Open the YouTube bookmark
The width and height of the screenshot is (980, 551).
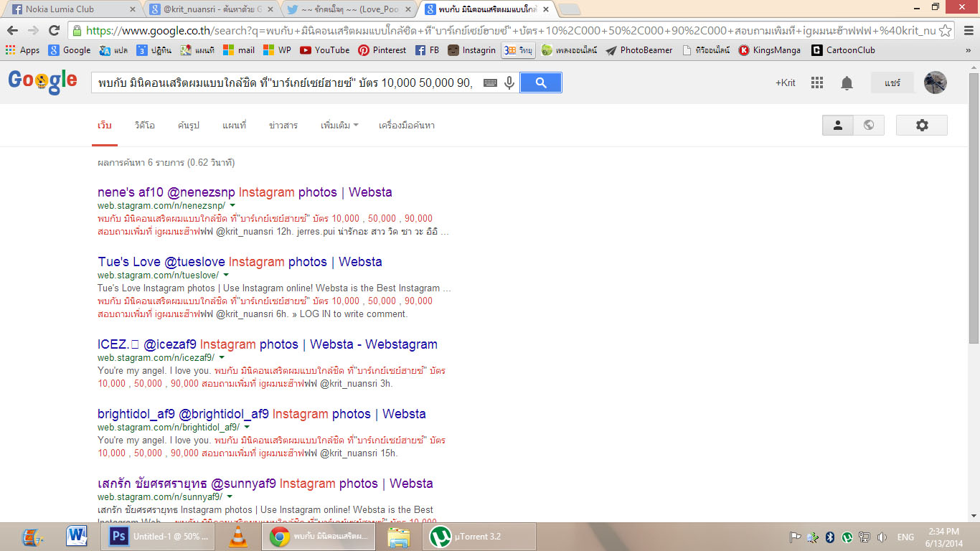324,50
